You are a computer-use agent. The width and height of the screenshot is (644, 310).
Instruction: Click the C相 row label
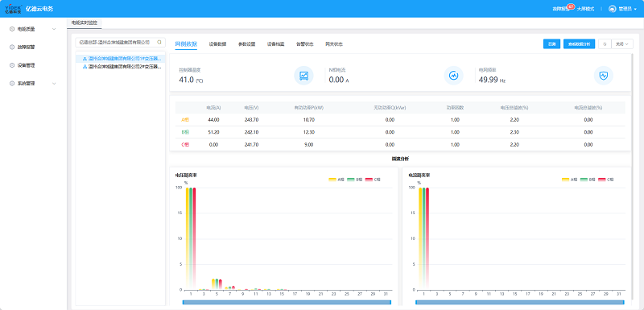pos(185,144)
